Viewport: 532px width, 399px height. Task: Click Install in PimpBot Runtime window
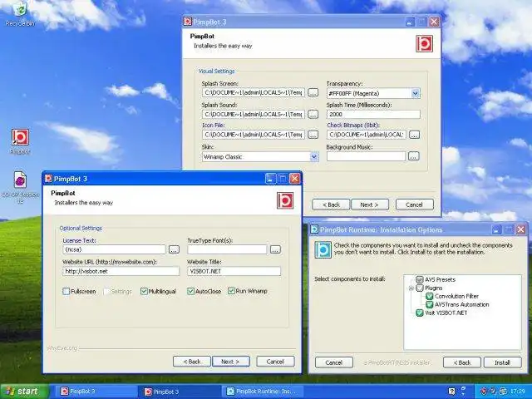[502, 362]
